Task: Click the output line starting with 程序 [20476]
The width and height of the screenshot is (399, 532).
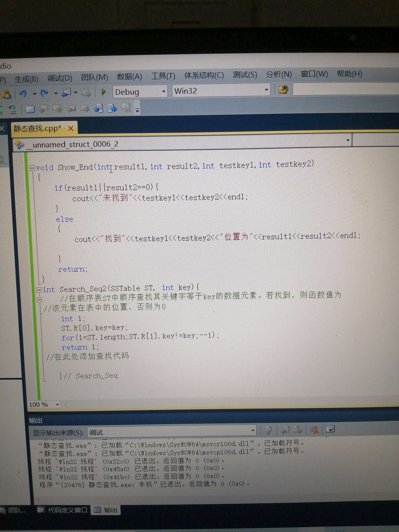Action: point(145,484)
